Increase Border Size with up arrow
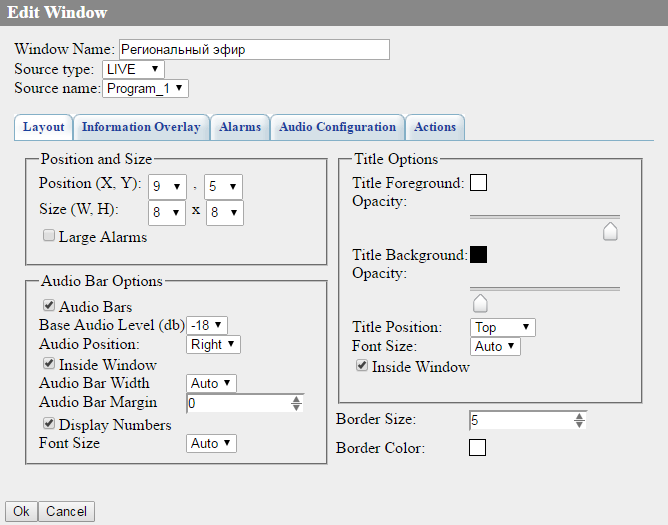 click(579, 416)
